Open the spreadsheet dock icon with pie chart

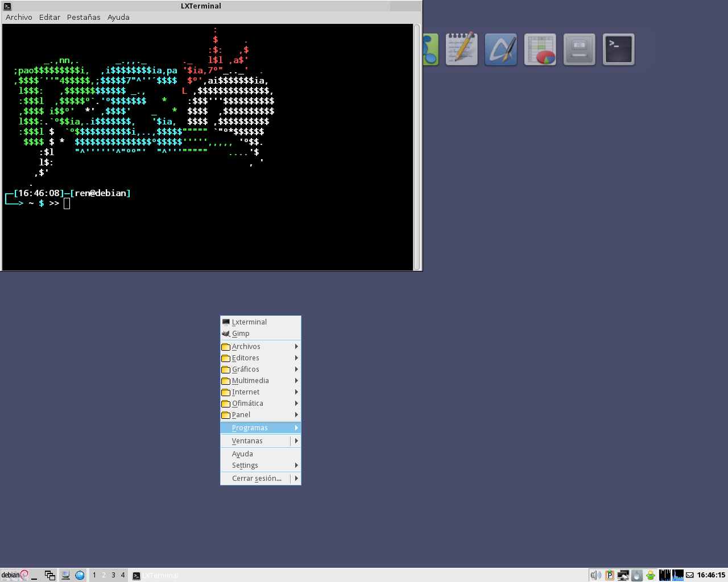click(x=540, y=49)
